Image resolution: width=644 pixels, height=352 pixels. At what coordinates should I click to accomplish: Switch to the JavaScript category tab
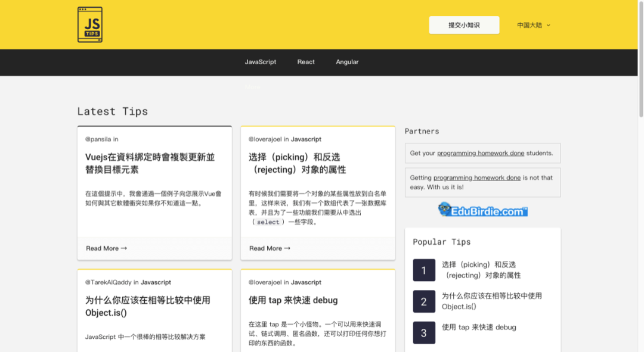click(x=260, y=62)
